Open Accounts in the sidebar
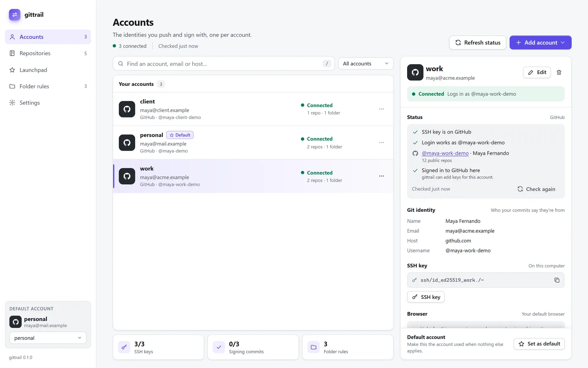The width and height of the screenshot is (588, 368). pos(48,37)
